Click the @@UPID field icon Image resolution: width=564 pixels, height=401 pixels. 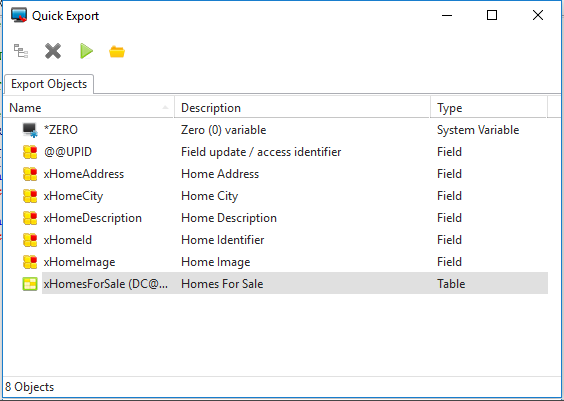(x=30, y=152)
